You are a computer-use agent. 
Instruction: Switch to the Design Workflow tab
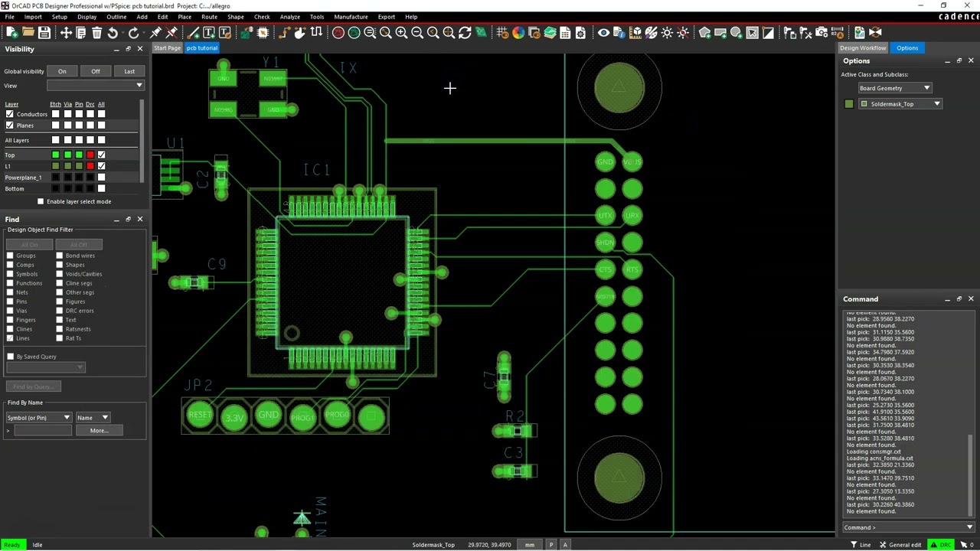pyautogui.click(x=863, y=48)
